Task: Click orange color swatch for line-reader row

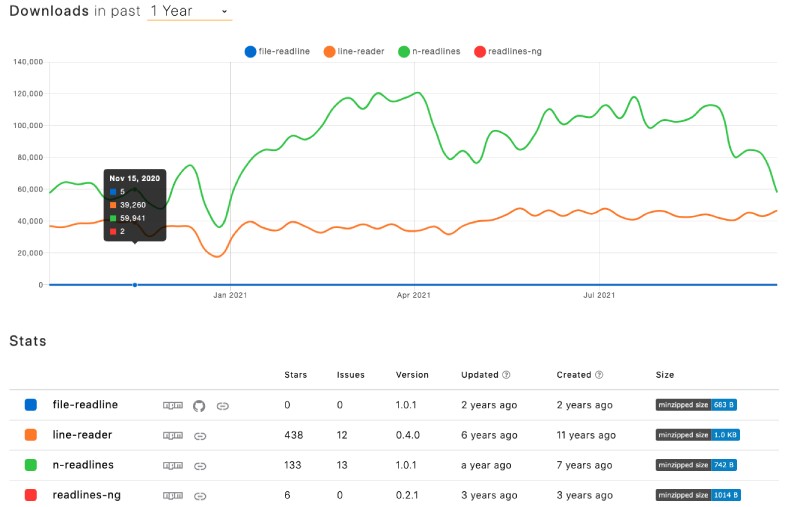Action: tap(31, 435)
